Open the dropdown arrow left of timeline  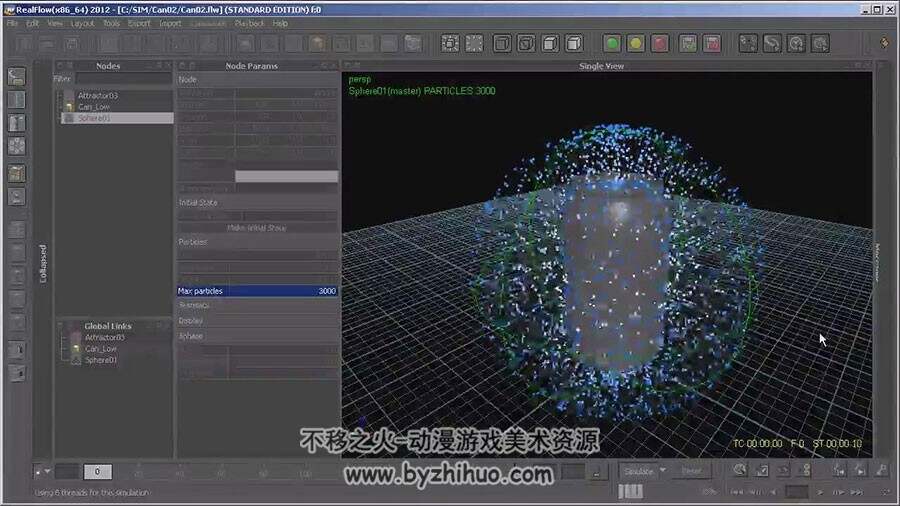pos(48,472)
